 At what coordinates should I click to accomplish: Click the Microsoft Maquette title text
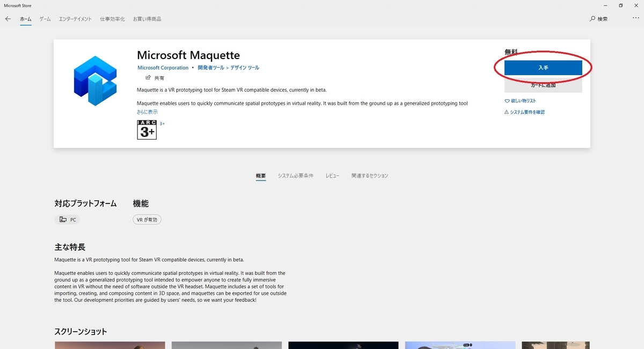click(x=188, y=55)
